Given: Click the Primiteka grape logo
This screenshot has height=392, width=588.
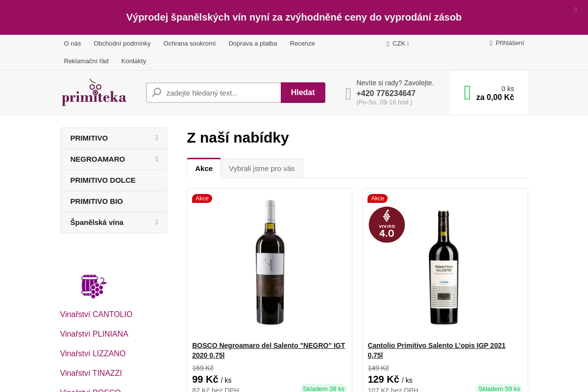Looking at the screenshot, I should 93,92.
